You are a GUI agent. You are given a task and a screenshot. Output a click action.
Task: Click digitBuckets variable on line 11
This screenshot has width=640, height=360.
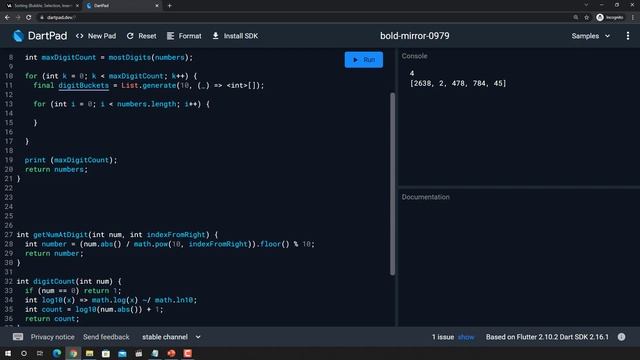coord(84,85)
